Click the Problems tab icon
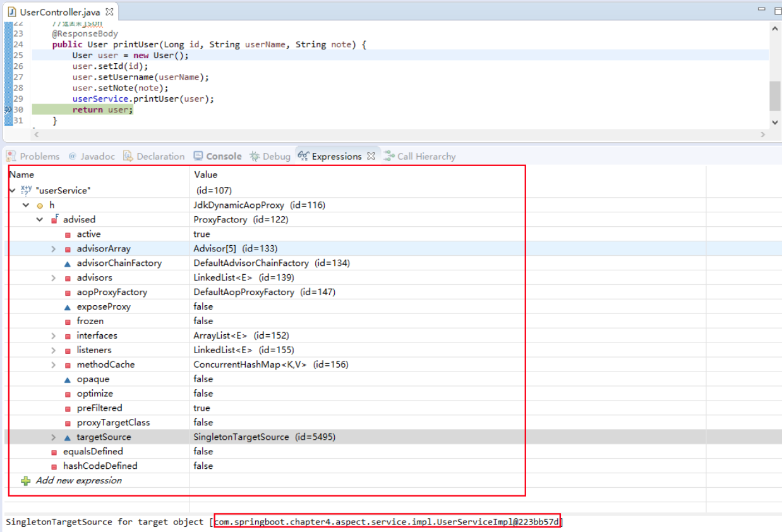Screen dimensions: 782x532 pyautogui.click(x=11, y=156)
